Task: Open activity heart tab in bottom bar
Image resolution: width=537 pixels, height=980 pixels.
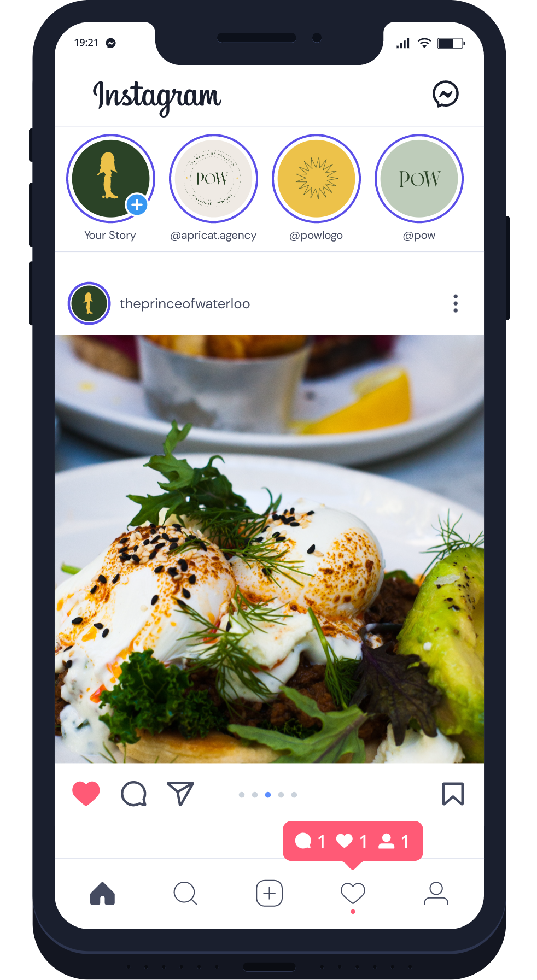Action: pos(353,894)
